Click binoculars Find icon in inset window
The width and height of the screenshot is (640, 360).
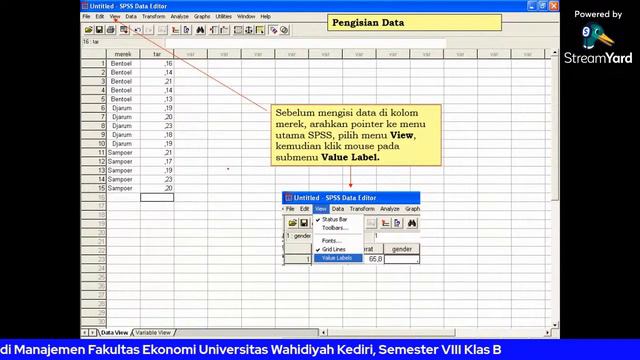coord(412,223)
